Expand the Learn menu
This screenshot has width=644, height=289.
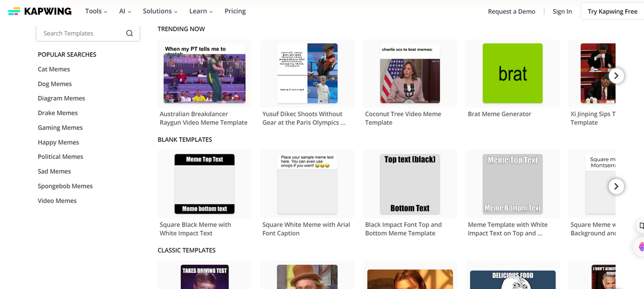(x=201, y=11)
